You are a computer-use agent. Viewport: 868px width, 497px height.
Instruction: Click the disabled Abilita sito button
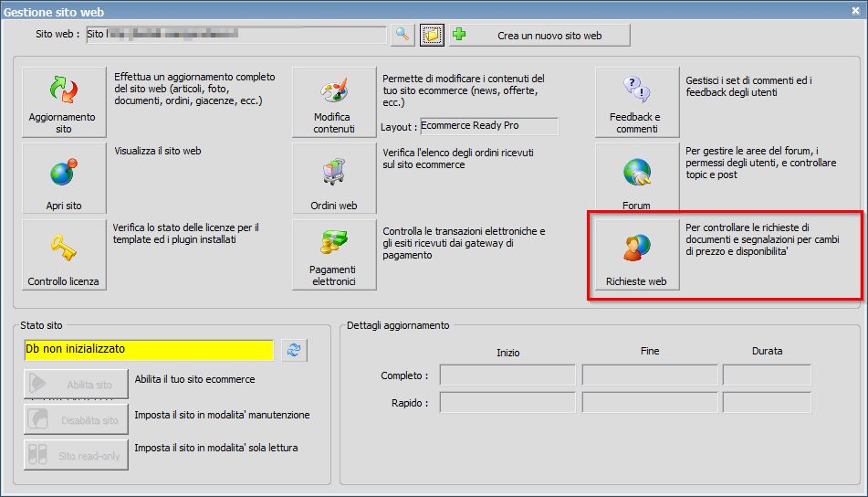[x=76, y=384]
